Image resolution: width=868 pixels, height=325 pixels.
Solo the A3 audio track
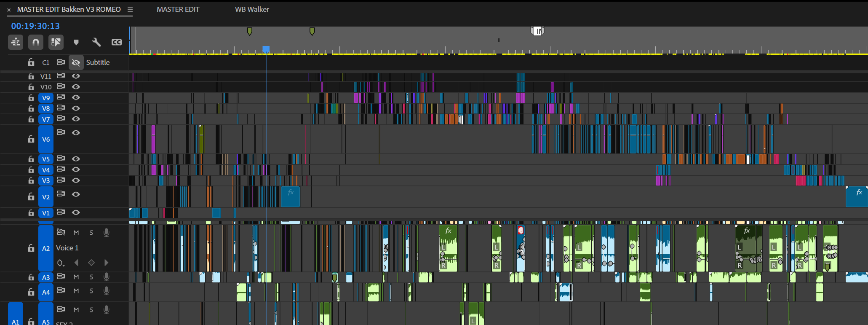pos(91,277)
